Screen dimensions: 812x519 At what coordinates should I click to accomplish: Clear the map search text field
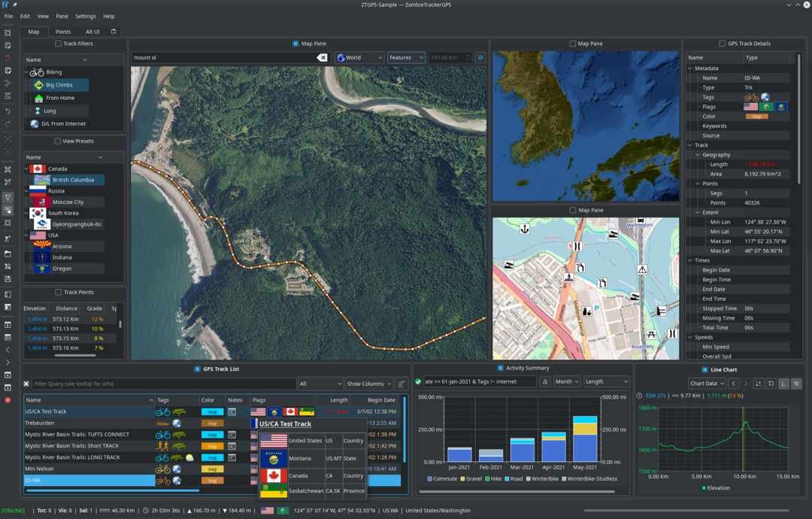tap(322, 57)
